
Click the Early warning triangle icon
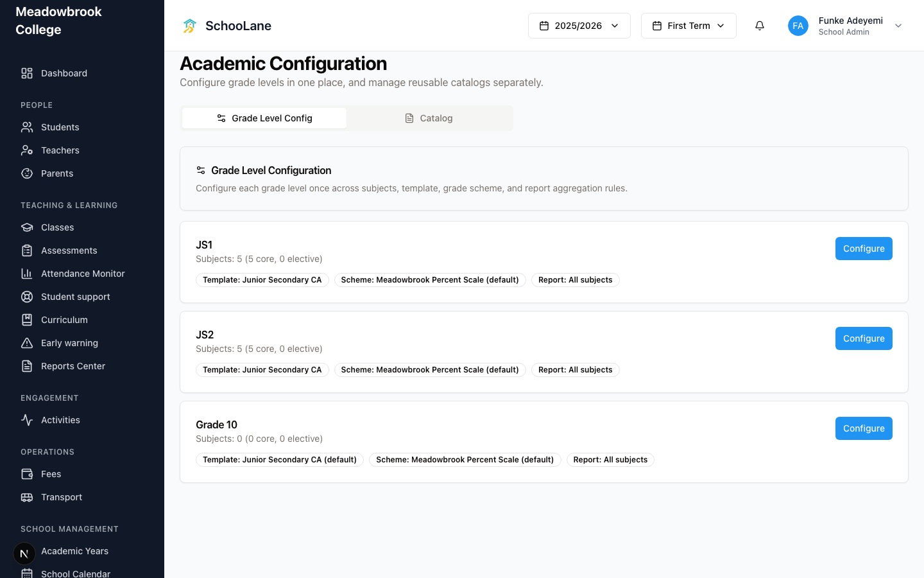click(27, 343)
